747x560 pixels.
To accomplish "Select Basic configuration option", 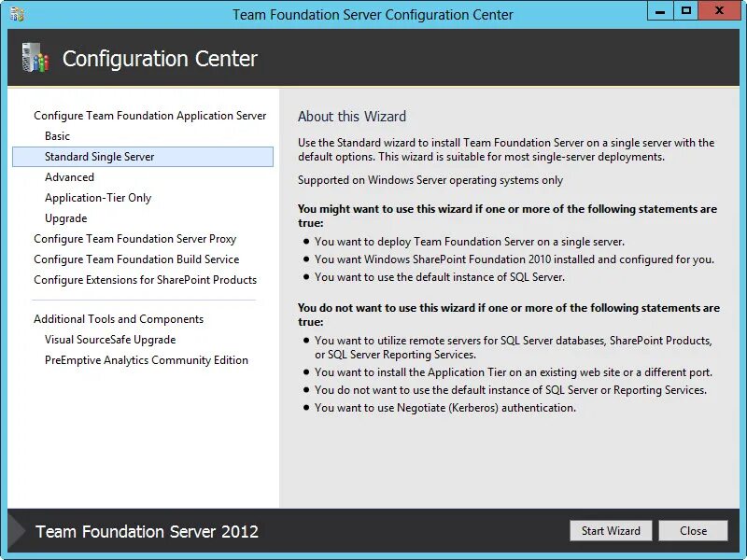I will pyautogui.click(x=57, y=136).
